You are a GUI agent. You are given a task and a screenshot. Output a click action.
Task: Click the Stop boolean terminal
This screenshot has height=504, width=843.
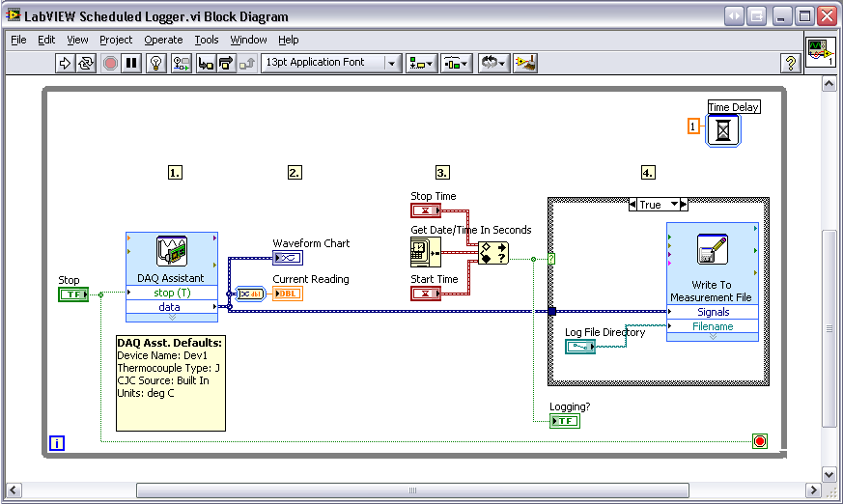[72, 294]
